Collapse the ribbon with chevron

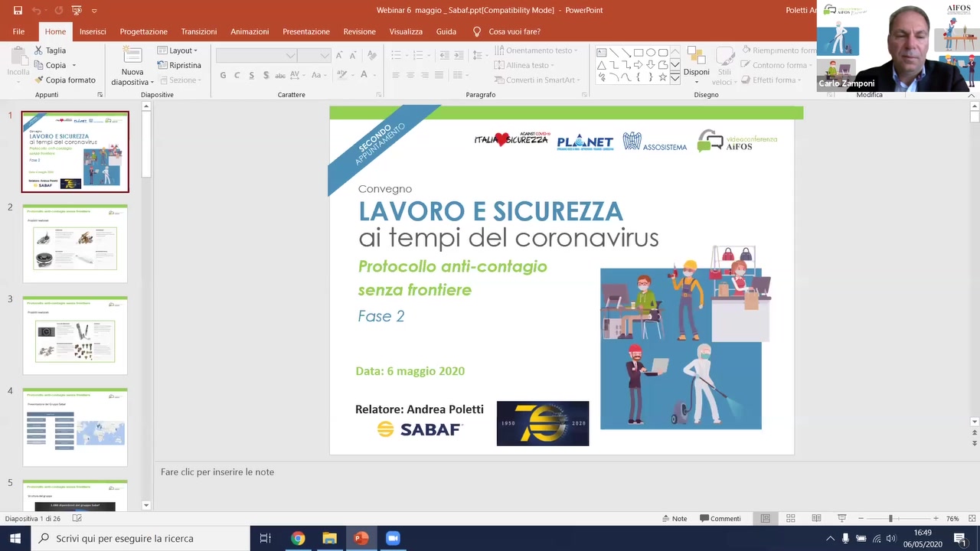(x=972, y=95)
